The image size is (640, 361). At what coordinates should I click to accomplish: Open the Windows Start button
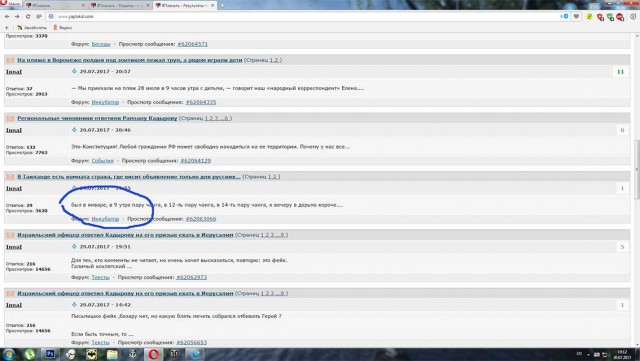8,354
